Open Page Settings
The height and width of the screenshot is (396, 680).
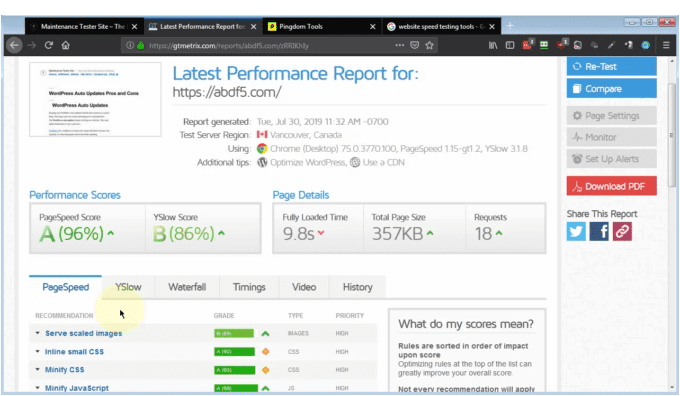(x=611, y=116)
